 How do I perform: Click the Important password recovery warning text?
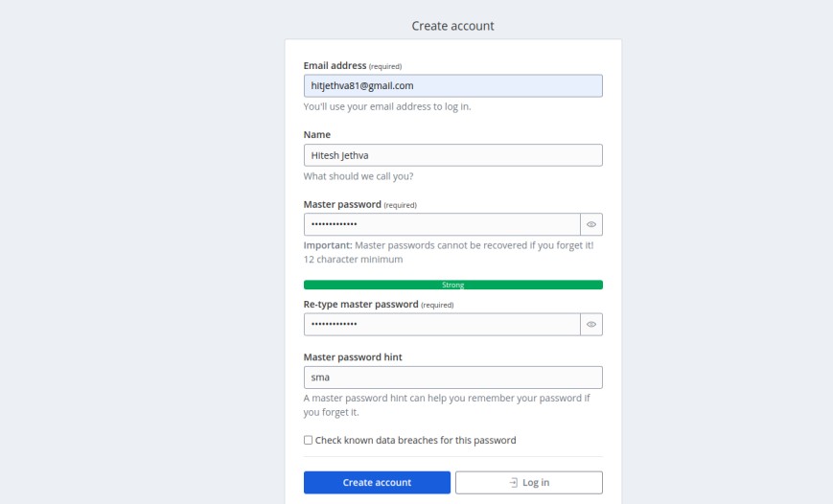(x=449, y=245)
